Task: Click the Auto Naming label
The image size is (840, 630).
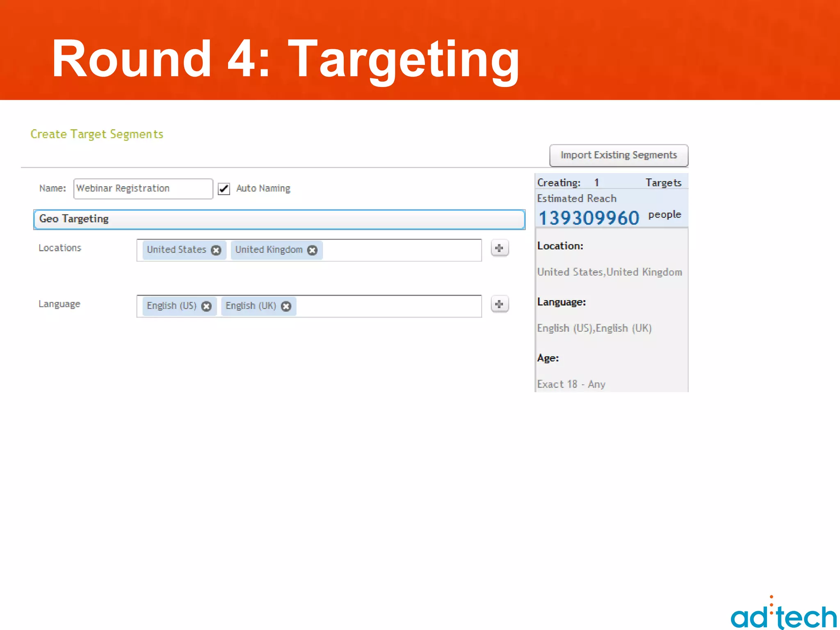Action: [263, 189]
